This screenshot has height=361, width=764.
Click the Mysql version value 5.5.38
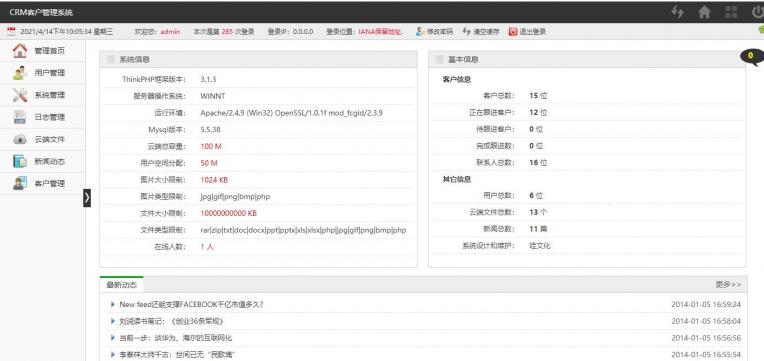click(x=210, y=130)
